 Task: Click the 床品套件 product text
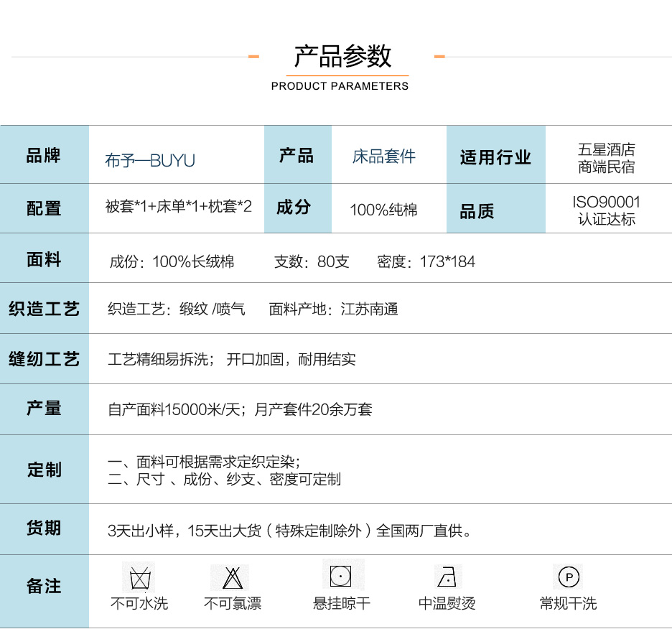coord(384,157)
